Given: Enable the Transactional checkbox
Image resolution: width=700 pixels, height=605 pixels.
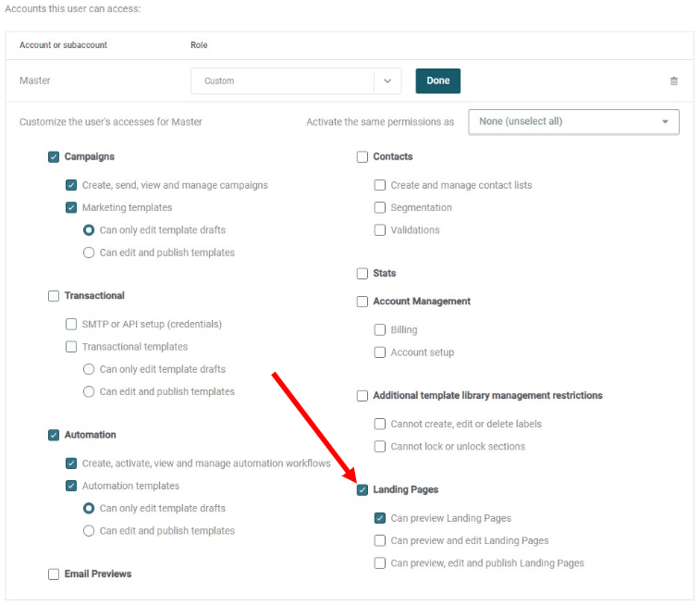Looking at the screenshot, I should tap(54, 296).
